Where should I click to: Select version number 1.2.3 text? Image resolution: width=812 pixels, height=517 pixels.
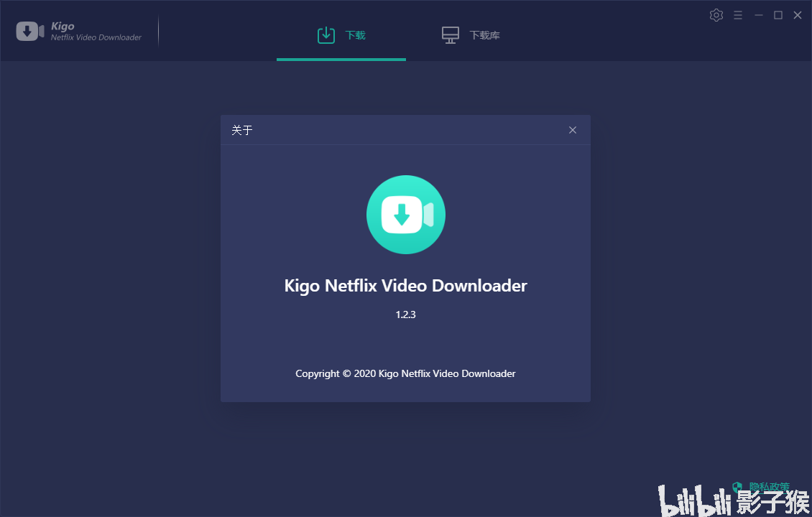click(x=406, y=315)
